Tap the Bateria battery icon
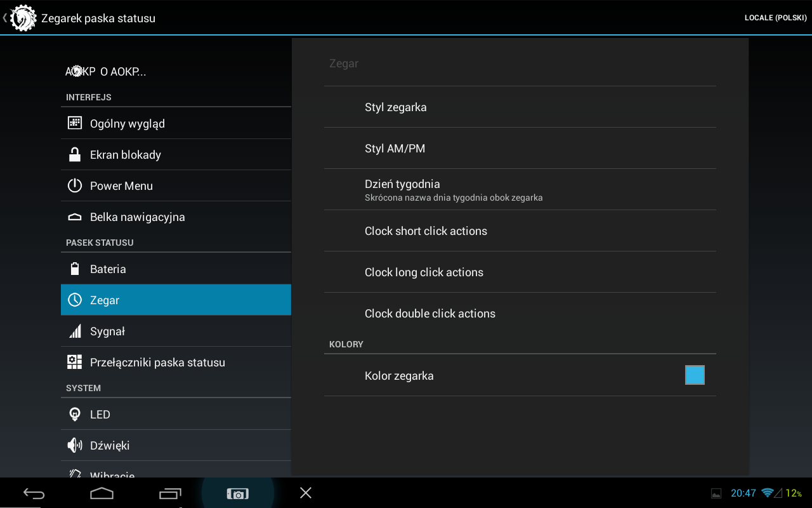 [75, 269]
